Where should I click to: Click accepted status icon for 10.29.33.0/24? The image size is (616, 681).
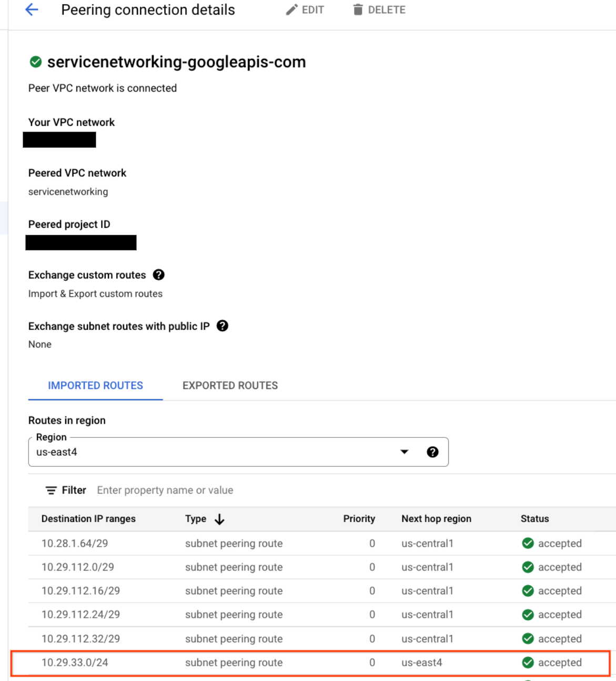[x=528, y=663]
